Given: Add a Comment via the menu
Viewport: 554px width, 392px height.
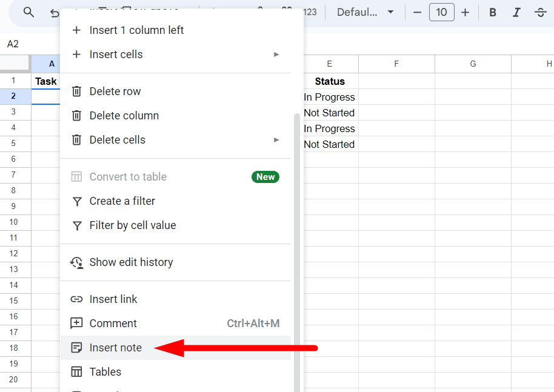Looking at the screenshot, I should [113, 323].
